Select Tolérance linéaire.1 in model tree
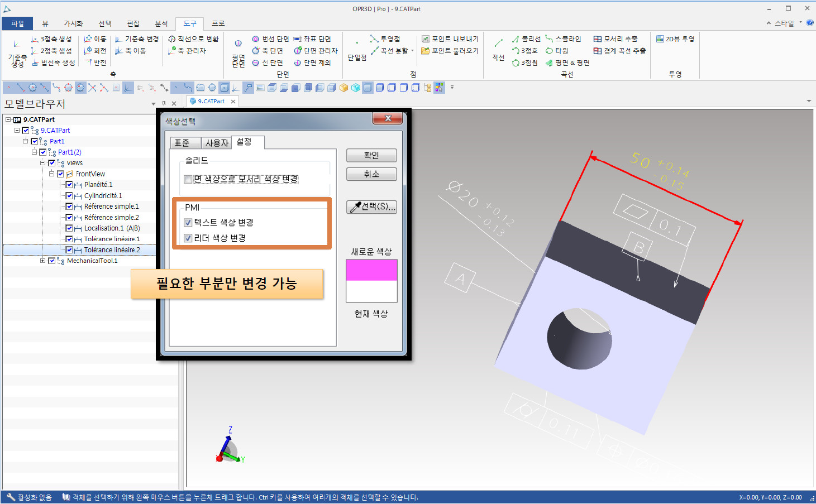The width and height of the screenshot is (816, 504). coord(112,239)
